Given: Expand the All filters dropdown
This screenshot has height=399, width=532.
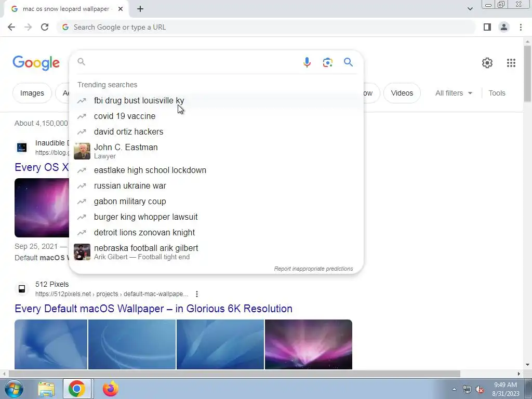Looking at the screenshot, I should [x=454, y=93].
